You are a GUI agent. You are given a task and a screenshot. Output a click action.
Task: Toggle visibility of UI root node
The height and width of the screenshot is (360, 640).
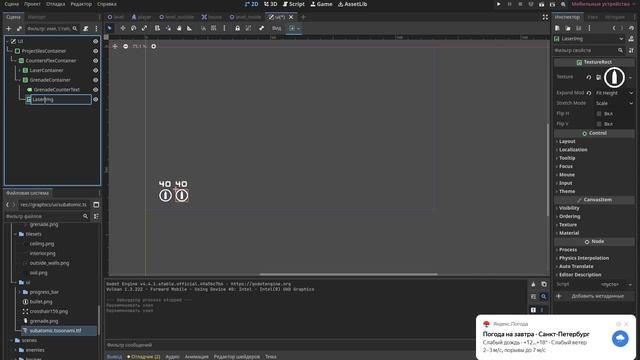point(96,41)
